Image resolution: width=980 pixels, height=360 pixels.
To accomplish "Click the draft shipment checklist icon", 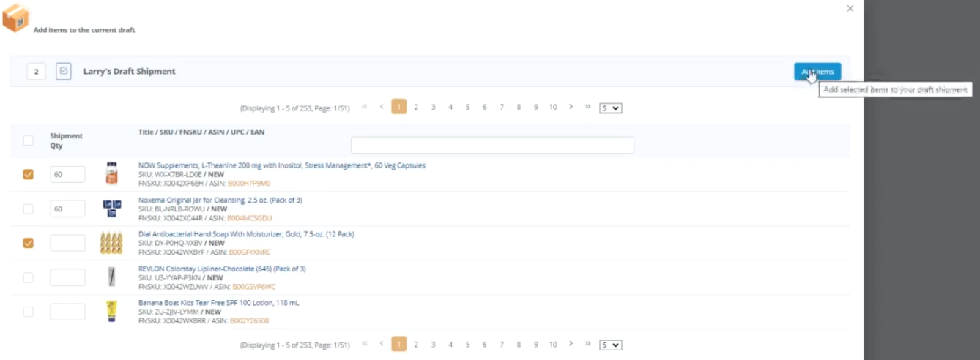I will 64,71.
